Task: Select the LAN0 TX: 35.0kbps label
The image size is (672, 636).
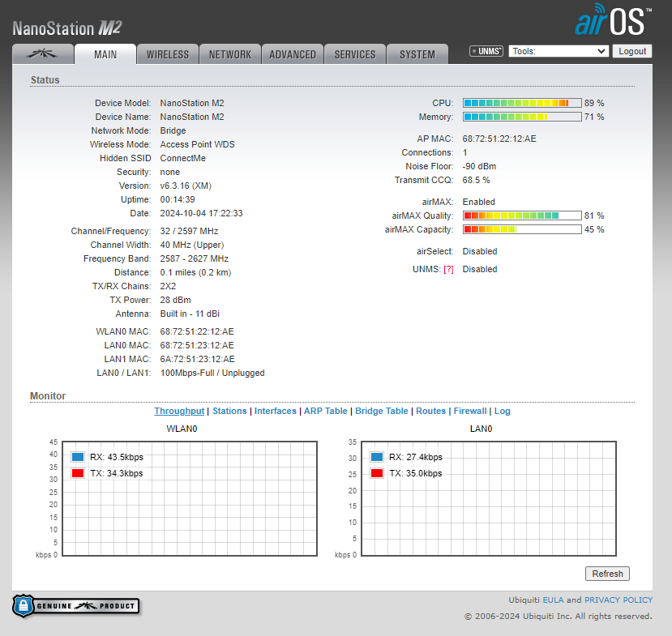Action: (416, 473)
